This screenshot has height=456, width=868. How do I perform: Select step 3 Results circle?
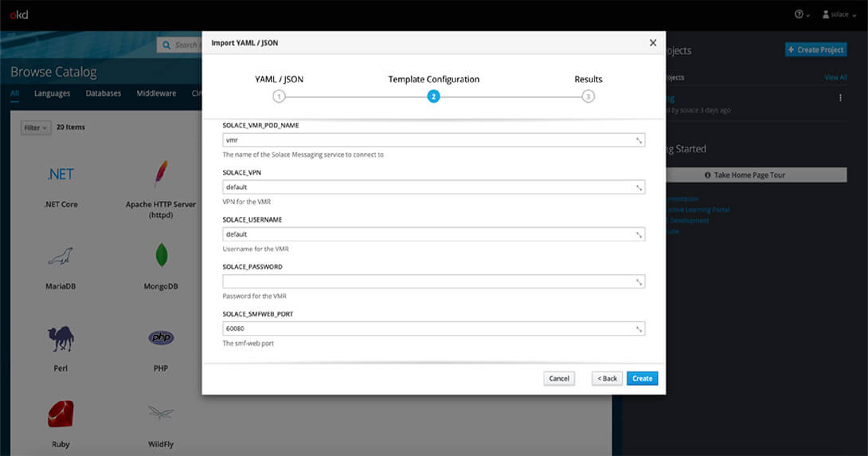[x=588, y=96]
